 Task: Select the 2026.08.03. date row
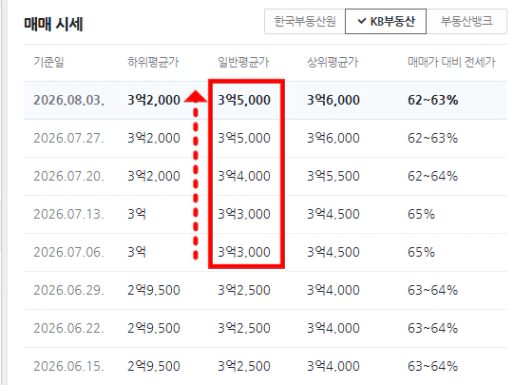click(x=265, y=100)
